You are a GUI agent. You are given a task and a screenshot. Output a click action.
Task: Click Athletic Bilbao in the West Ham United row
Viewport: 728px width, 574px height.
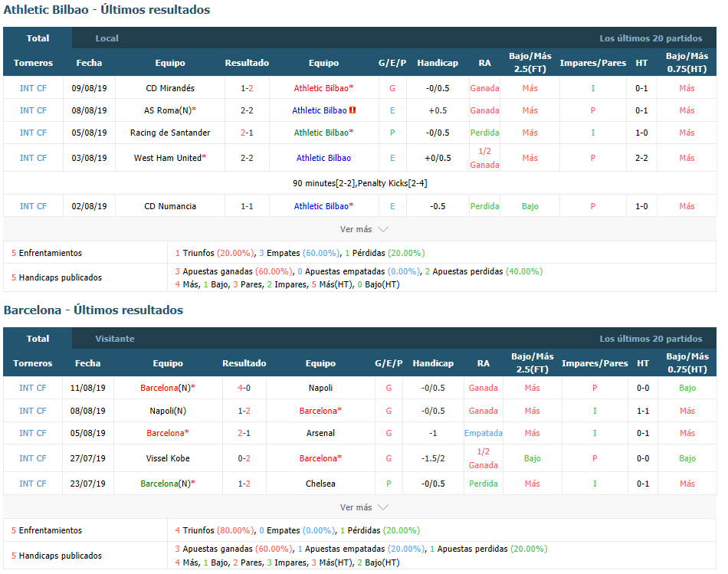pyautogui.click(x=323, y=158)
